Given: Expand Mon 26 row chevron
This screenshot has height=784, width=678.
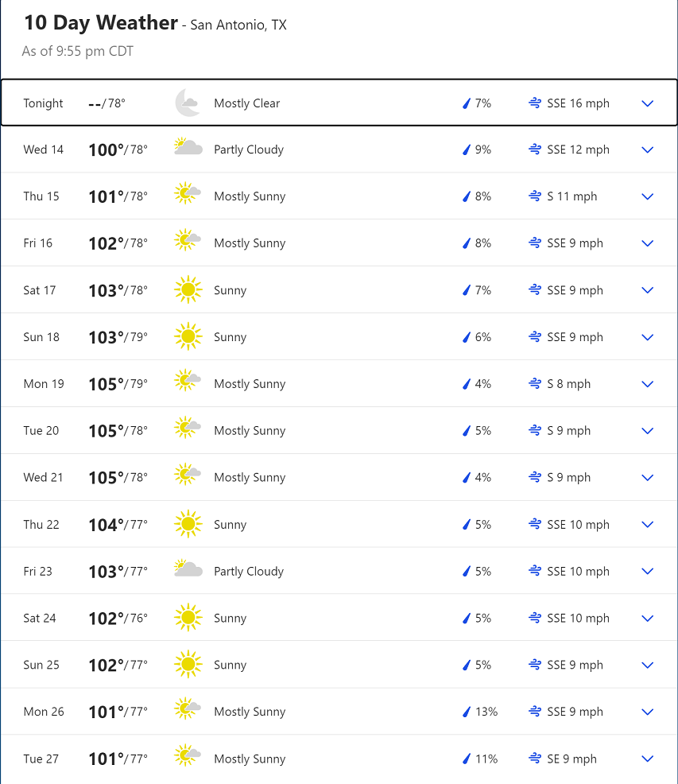Looking at the screenshot, I should click(x=648, y=712).
